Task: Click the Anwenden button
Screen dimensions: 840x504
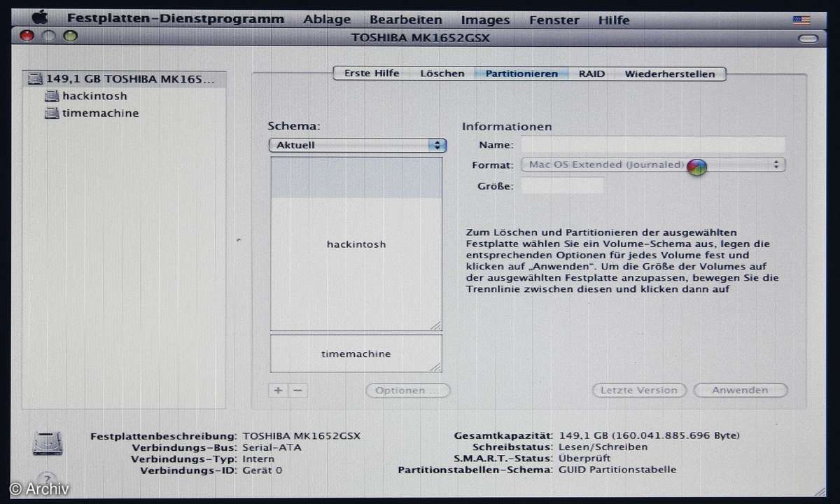Action: [740, 391]
